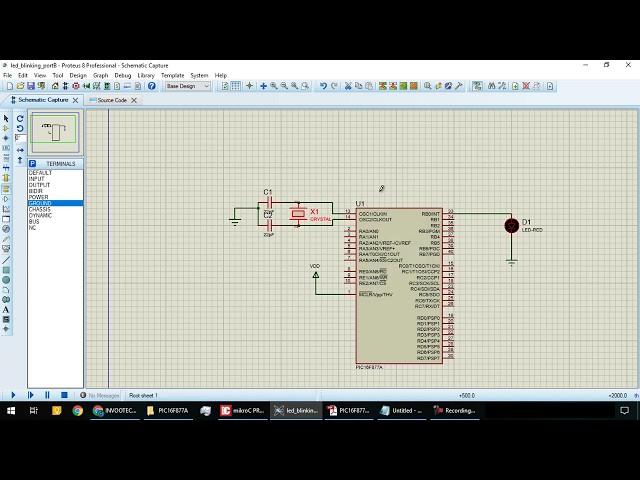Open the Template menu
This screenshot has width=640, height=480.
pos(173,76)
